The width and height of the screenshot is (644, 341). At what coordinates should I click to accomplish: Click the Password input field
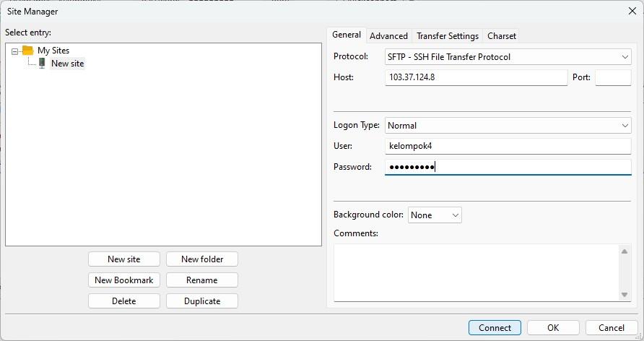click(x=508, y=167)
